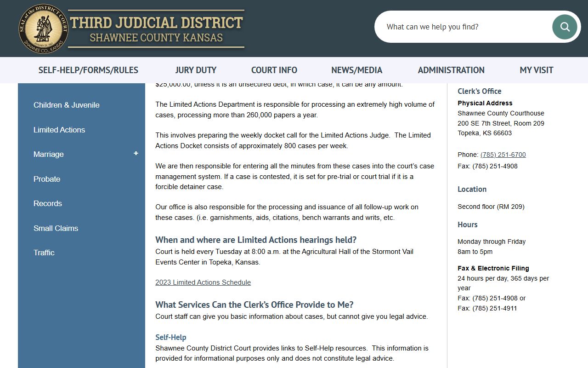The width and height of the screenshot is (588, 368).
Task: Open the MY VISIT menu
Action: [537, 70]
